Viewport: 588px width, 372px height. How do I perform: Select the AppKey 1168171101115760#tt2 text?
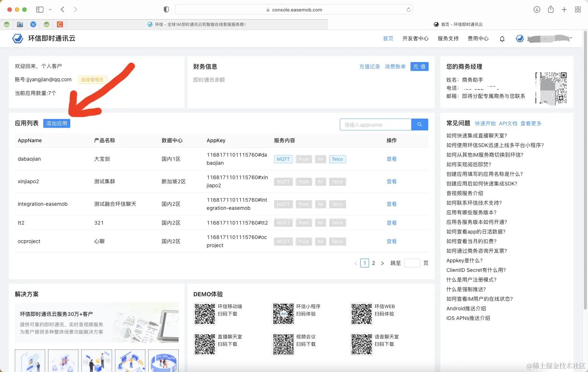(237, 223)
